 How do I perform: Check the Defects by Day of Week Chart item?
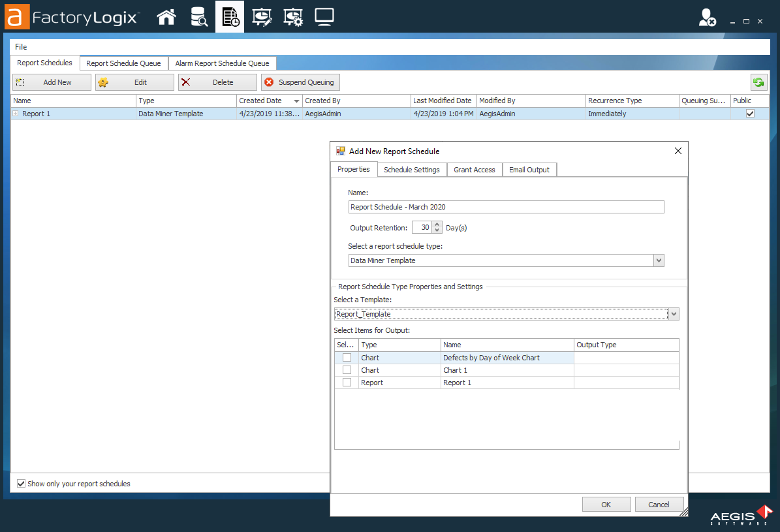(x=347, y=357)
